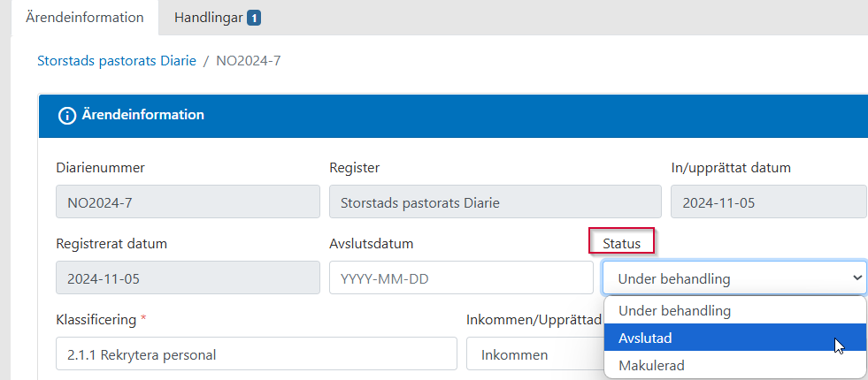Click the Klassificering label
Viewport: 868px width, 380px height.
click(x=96, y=320)
